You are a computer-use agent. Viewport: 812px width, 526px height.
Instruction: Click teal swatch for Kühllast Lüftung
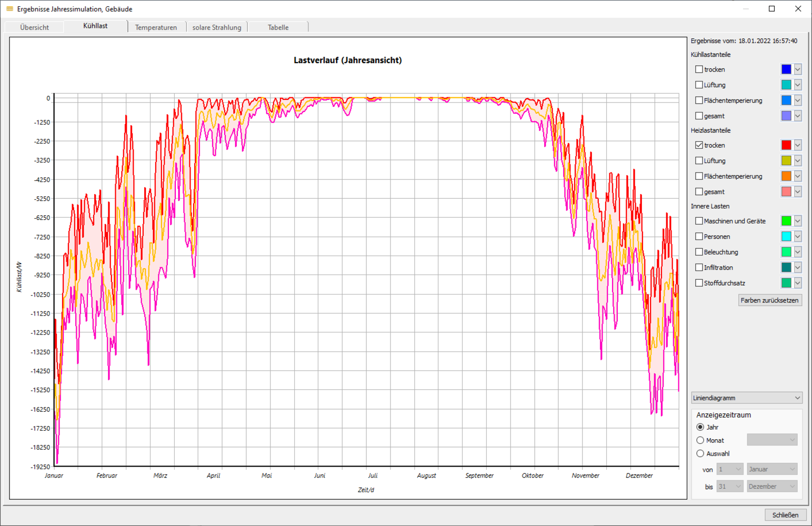click(x=786, y=85)
